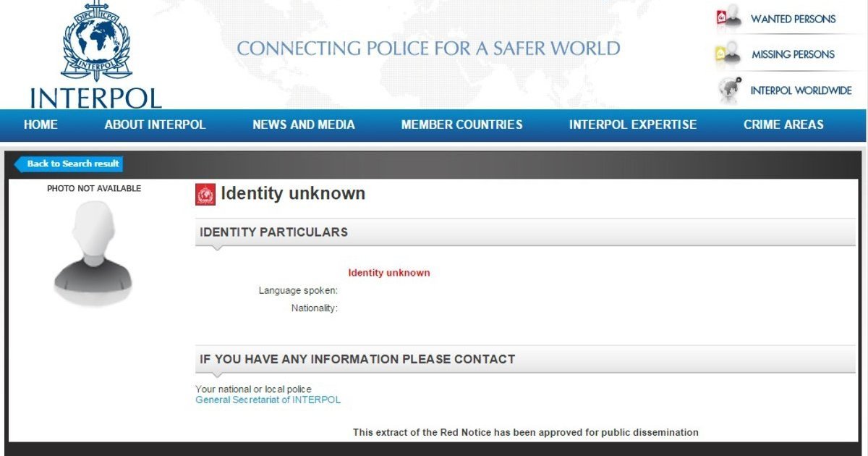
Task: Open the HOME menu item
Action: [x=41, y=124]
